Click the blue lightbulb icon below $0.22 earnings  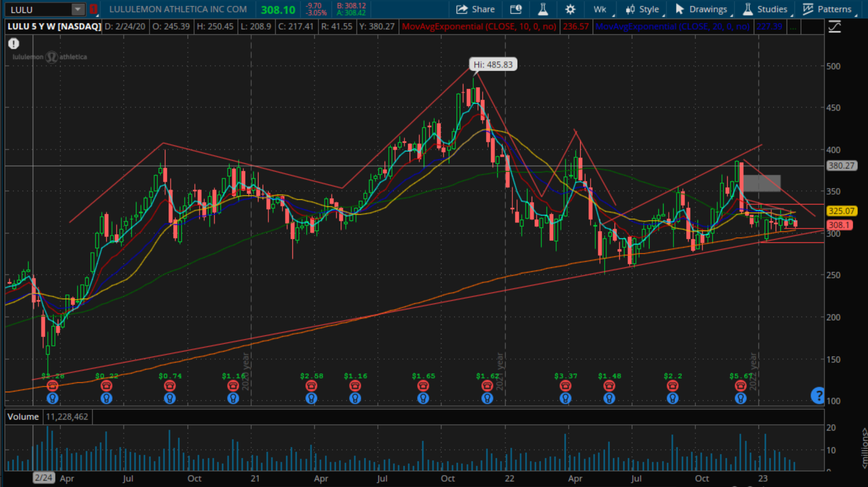[106, 398]
